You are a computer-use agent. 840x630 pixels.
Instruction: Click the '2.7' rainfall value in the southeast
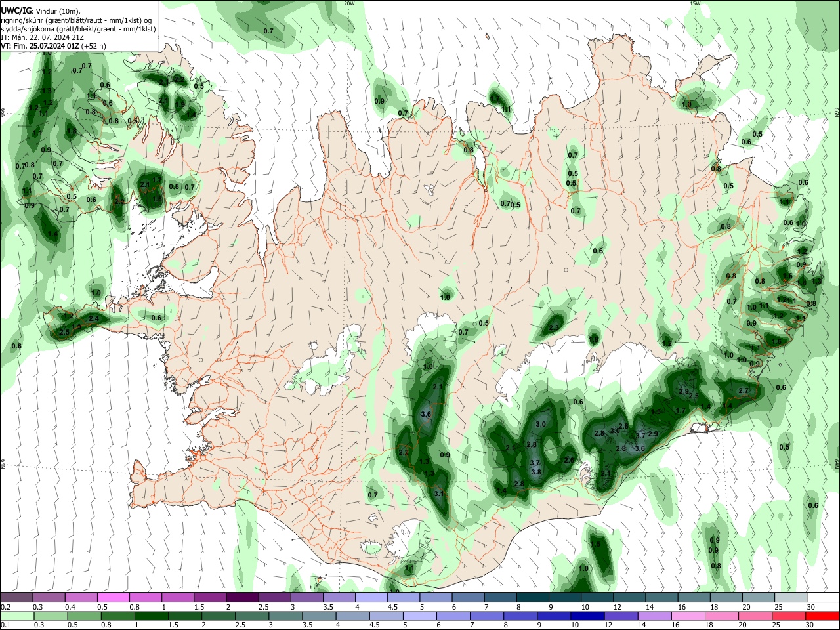pos(744,390)
